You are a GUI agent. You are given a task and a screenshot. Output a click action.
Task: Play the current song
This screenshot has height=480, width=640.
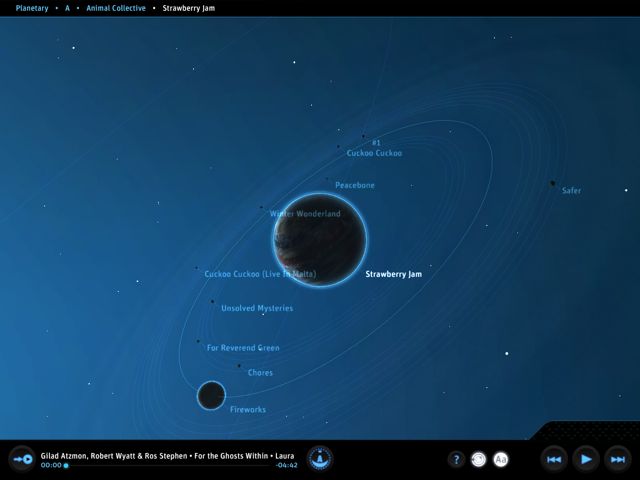coord(586,460)
